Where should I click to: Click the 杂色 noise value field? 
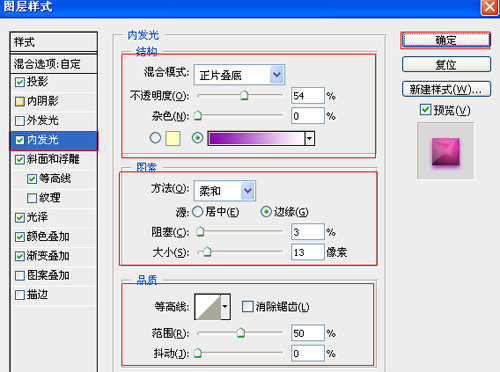point(308,116)
